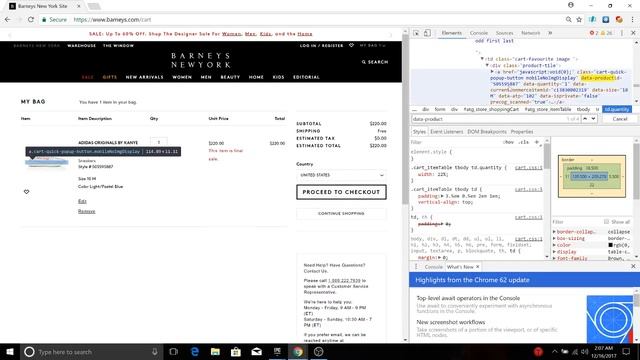Screen dimensions: 640x360
Task: Click PROCEED TO CHECKOUT
Action: (x=341, y=192)
